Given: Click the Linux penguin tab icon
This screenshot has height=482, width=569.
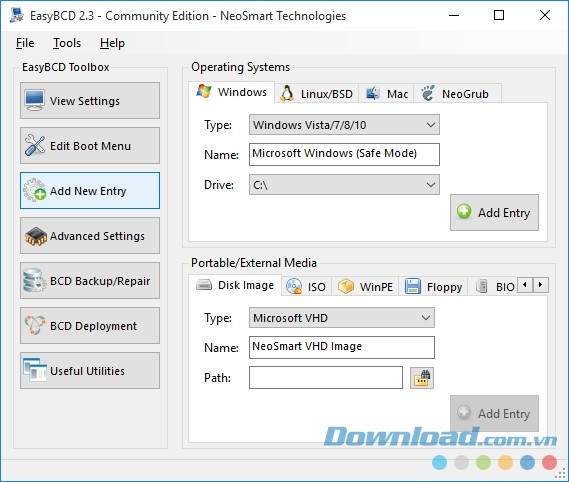Looking at the screenshot, I should click(287, 93).
